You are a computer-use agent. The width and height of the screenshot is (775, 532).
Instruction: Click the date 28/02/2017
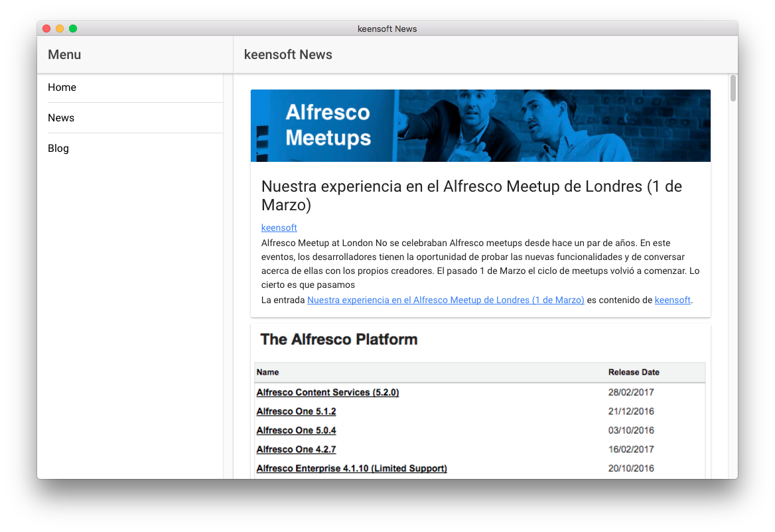point(630,392)
